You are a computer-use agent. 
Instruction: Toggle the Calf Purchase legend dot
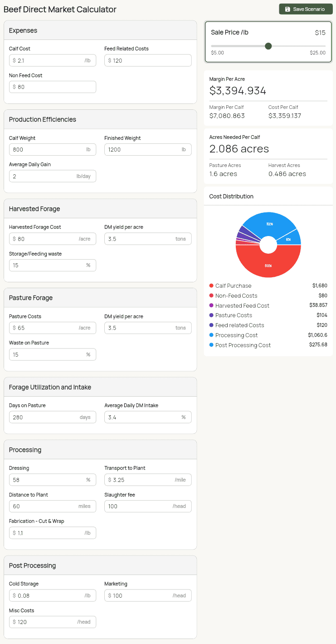211,285
